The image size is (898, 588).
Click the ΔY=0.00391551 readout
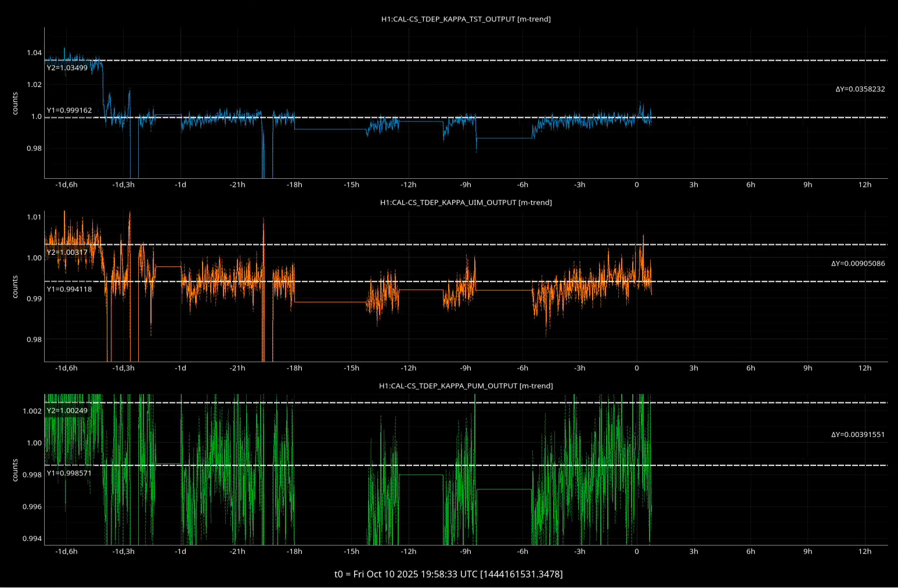tap(858, 435)
